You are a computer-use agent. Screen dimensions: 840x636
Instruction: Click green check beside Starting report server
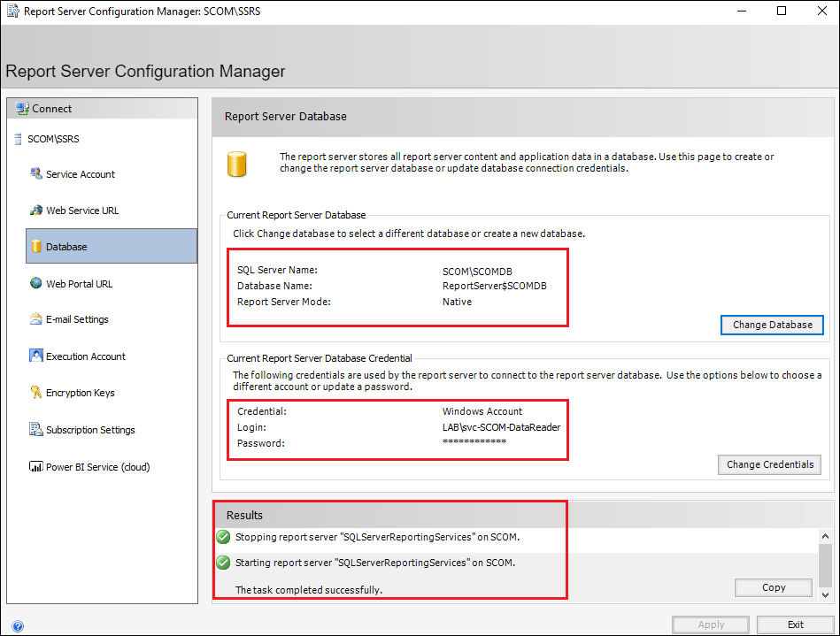pos(223,563)
